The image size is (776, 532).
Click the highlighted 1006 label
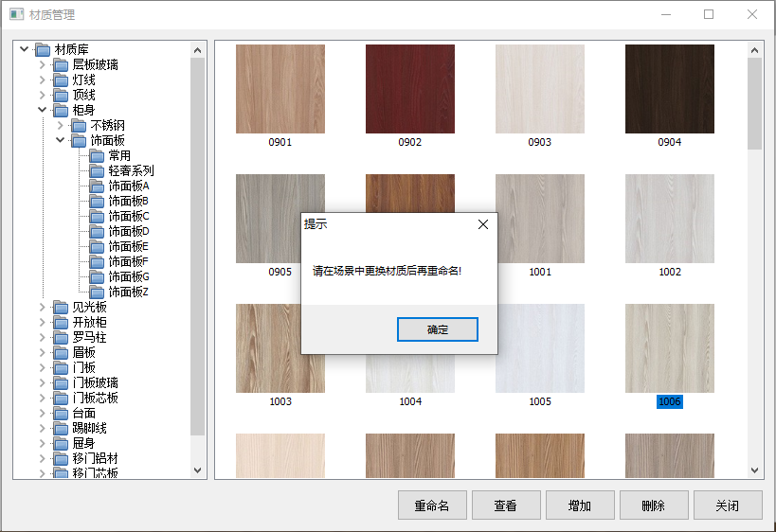670,401
